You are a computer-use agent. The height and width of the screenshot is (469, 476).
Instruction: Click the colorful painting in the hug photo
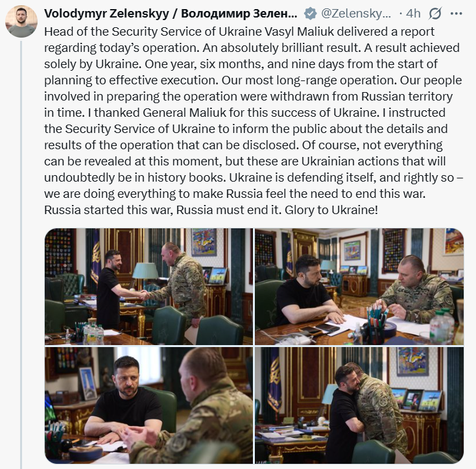[x=412, y=361]
